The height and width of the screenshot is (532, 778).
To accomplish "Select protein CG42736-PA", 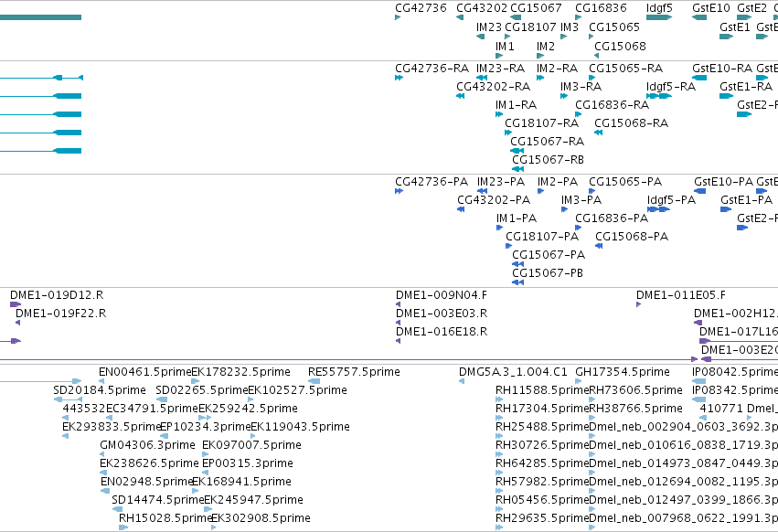I will 432,182.
